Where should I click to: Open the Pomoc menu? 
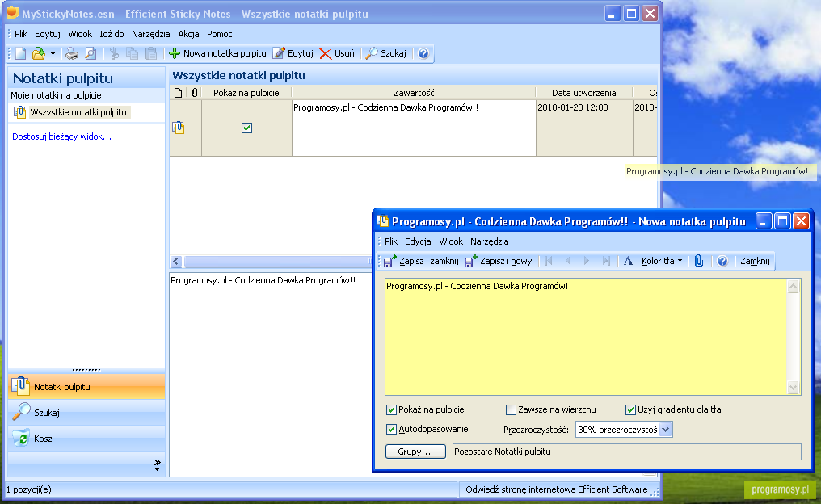point(219,34)
